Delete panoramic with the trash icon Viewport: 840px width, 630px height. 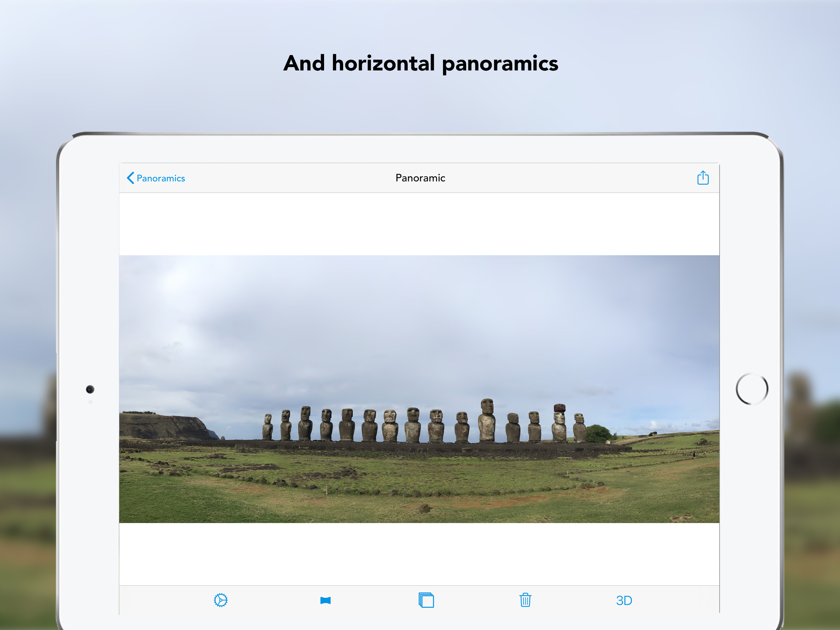pos(525,600)
